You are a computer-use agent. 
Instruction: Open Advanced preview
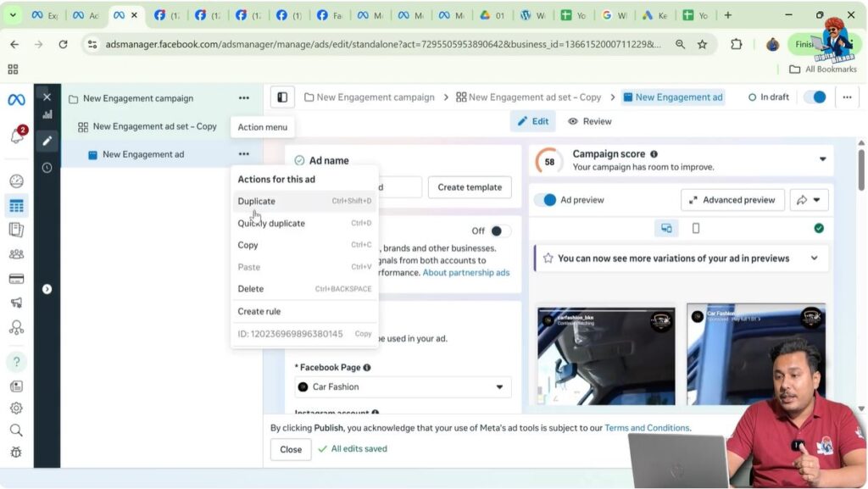(x=732, y=200)
